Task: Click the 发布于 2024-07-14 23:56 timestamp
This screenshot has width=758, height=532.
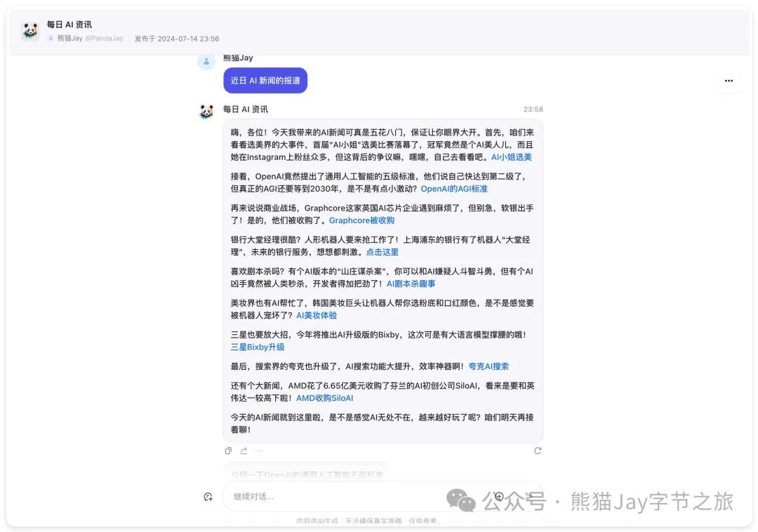Action: (x=177, y=39)
